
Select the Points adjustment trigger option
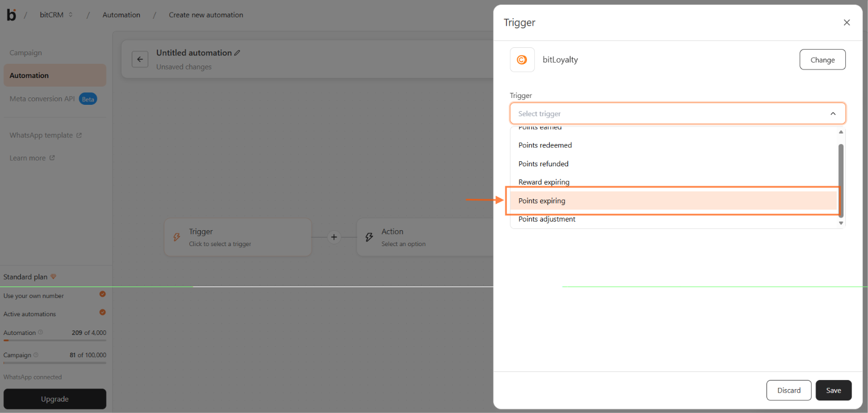(x=674, y=219)
